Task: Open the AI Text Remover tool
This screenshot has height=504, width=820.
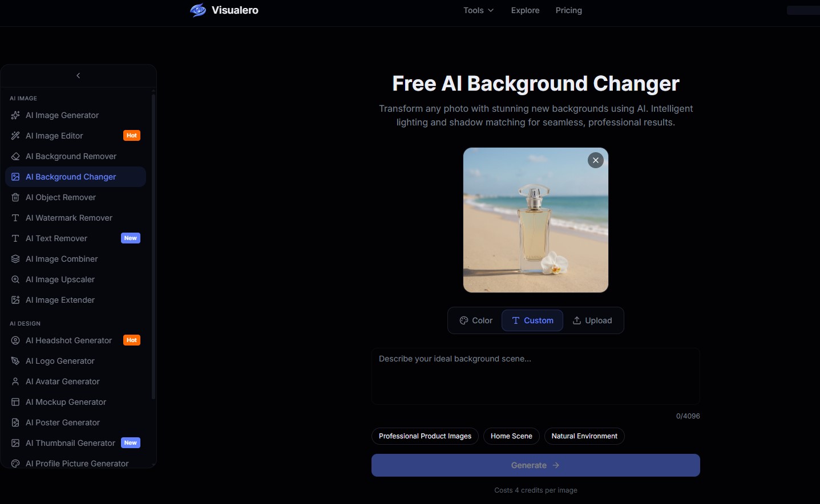Action: coord(56,238)
